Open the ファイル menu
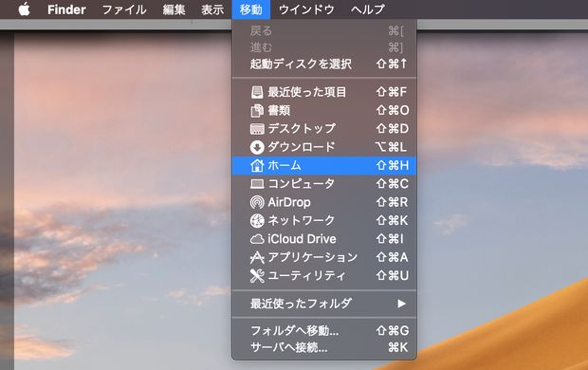588x370 pixels. (x=124, y=9)
